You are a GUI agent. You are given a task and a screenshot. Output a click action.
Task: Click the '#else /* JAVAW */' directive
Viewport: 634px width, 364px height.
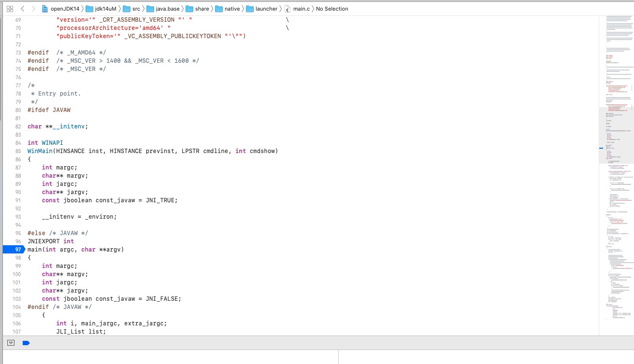click(58, 233)
